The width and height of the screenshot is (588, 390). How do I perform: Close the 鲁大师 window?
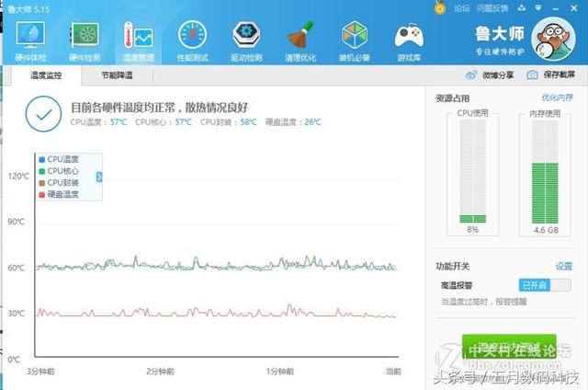574,8
